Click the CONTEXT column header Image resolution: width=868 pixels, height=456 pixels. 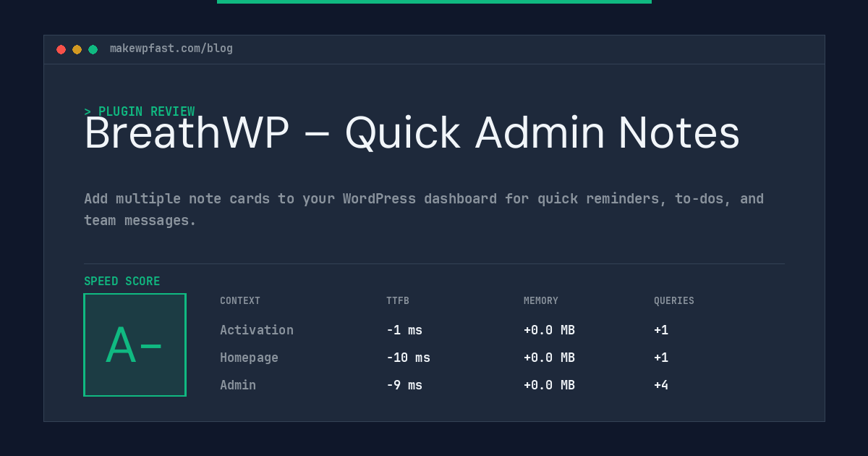coord(240,301)
